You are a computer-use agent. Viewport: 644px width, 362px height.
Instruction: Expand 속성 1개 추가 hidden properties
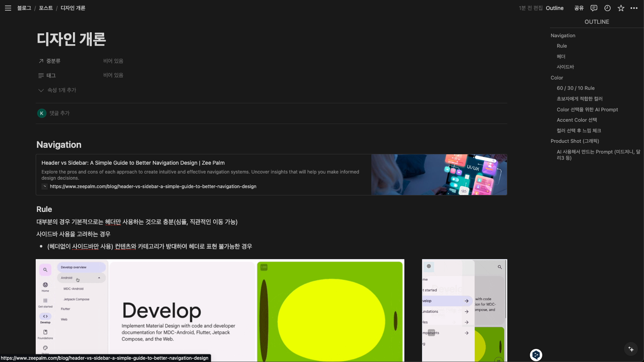pos(57,90)
